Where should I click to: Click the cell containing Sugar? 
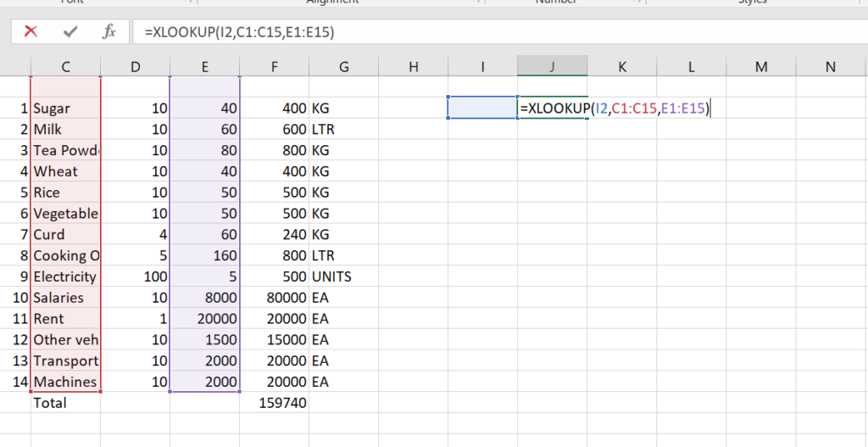66,108
